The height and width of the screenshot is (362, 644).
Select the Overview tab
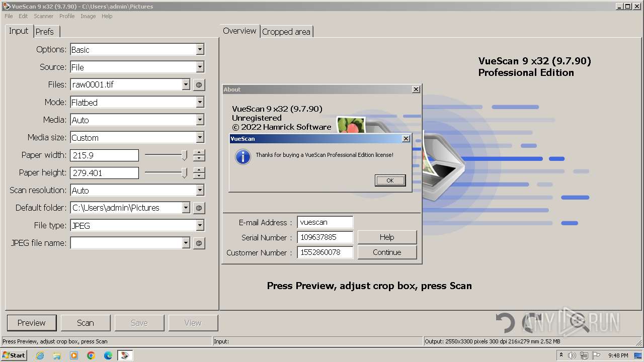[x=239, y=31]
